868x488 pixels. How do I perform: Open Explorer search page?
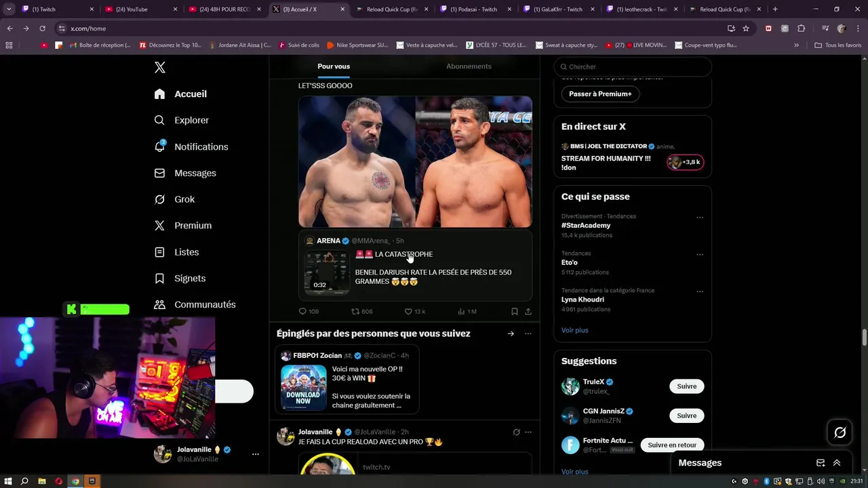pos(182,120)
